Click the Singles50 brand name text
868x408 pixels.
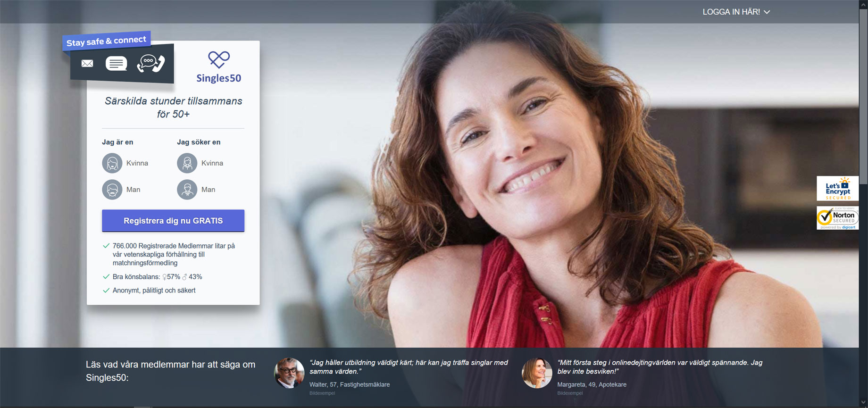coord(219,78)
